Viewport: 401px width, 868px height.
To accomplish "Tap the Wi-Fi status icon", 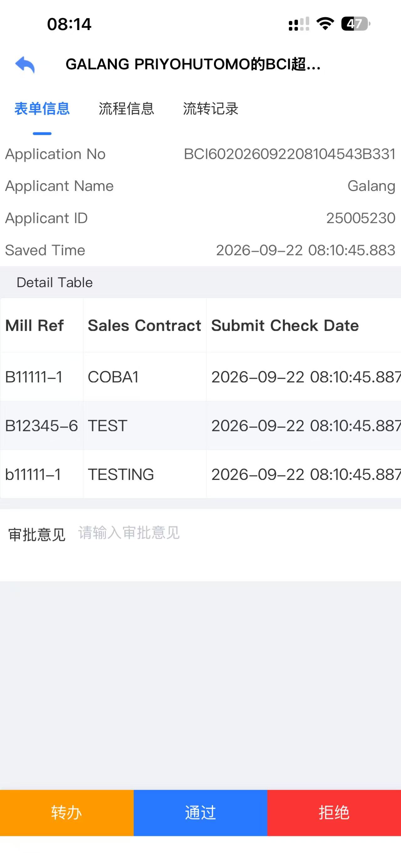I will coord(325,24).
